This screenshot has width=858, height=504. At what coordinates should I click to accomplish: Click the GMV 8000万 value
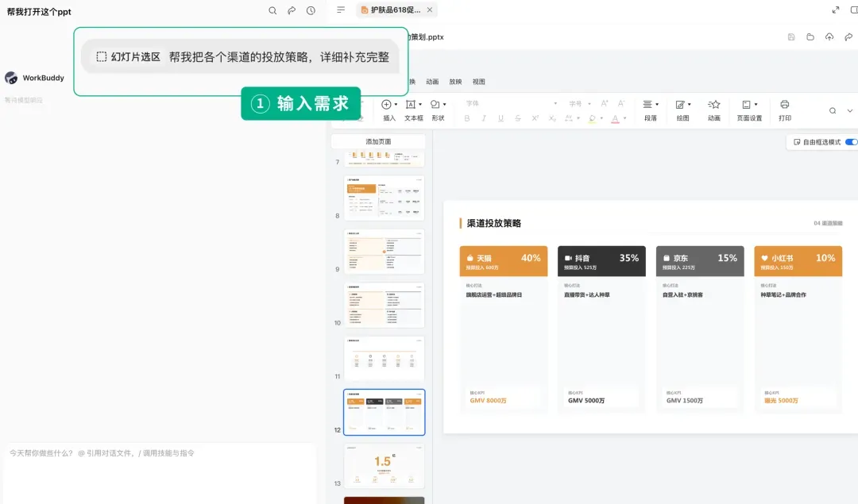(x=488, y=401)
